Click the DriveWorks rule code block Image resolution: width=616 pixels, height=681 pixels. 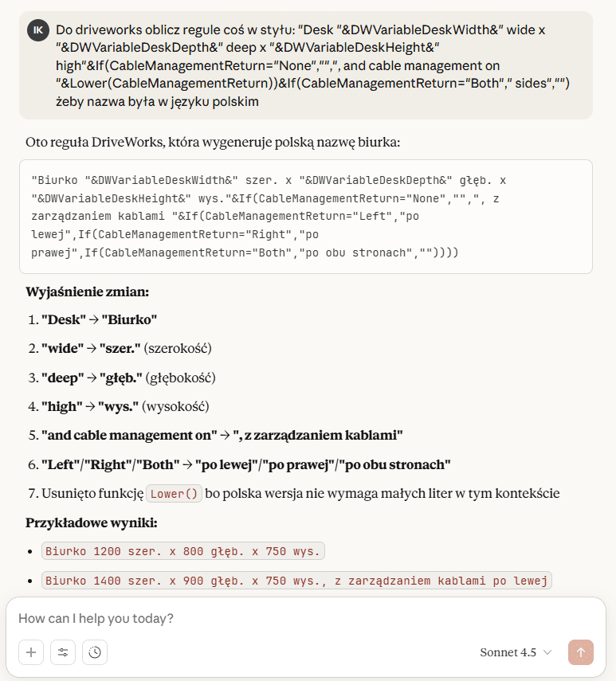pyautogui.click(x=306, y=217)
